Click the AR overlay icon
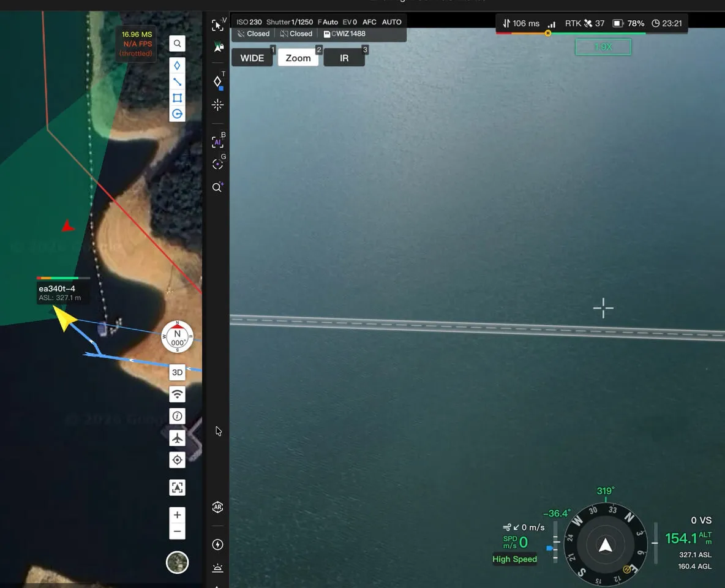 point(217,507)
